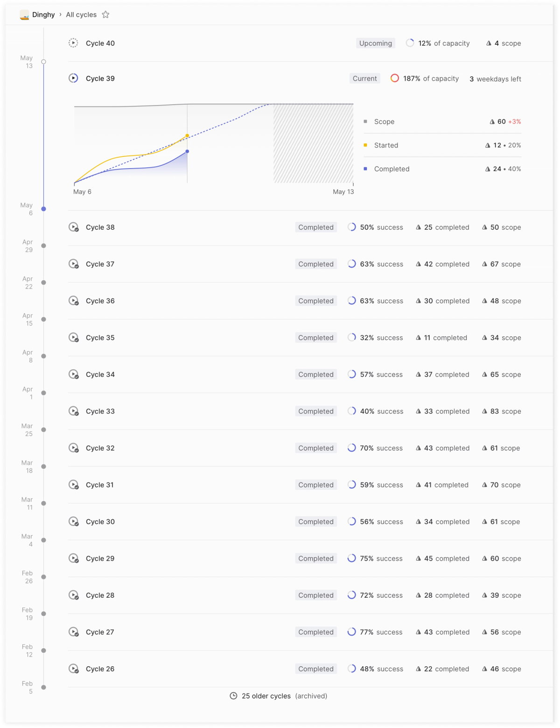Click the May 6 timeline marker dot
560x728 pixels.
[x=43, y=209]
